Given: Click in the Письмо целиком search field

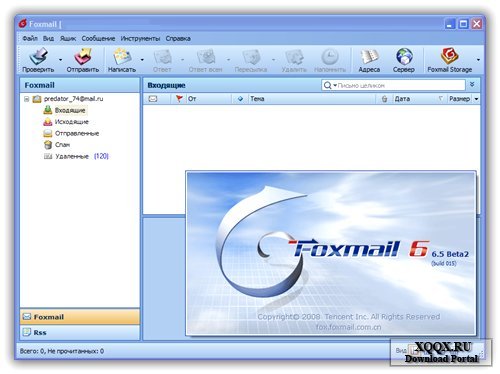Looking at the screenshot, I should click(x=400, y=85).
